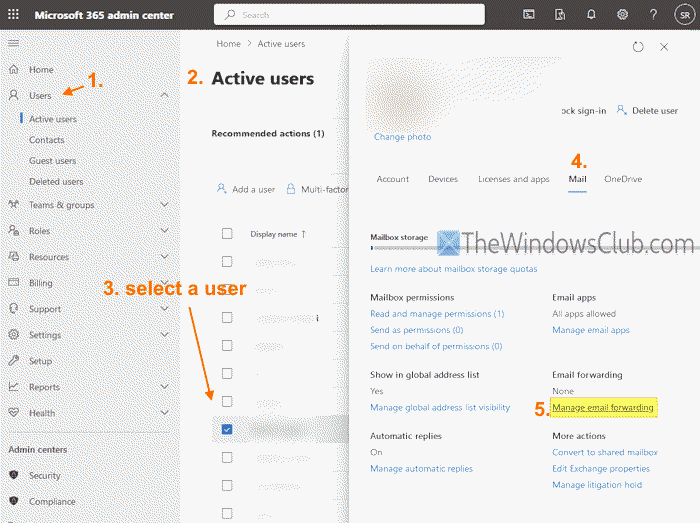The image size is (700, 523).
Task: Expand the Settings chevron in sidebar
Action: [x=164, y=334]
